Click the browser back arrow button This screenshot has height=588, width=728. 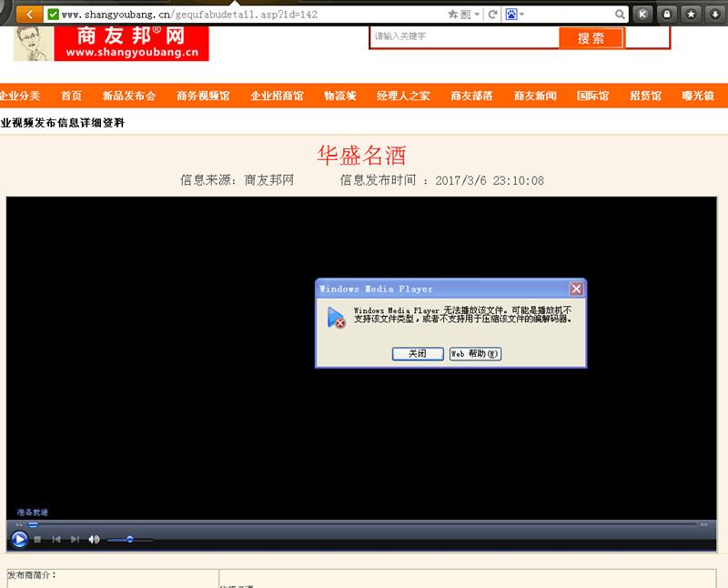pyautogui.click(x=29, y=15)
